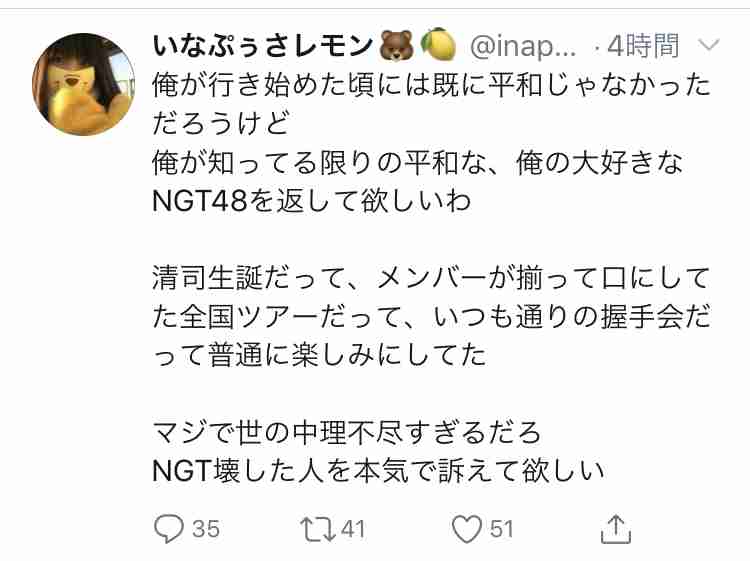View the 35 replies count

(x=206, y=529)
